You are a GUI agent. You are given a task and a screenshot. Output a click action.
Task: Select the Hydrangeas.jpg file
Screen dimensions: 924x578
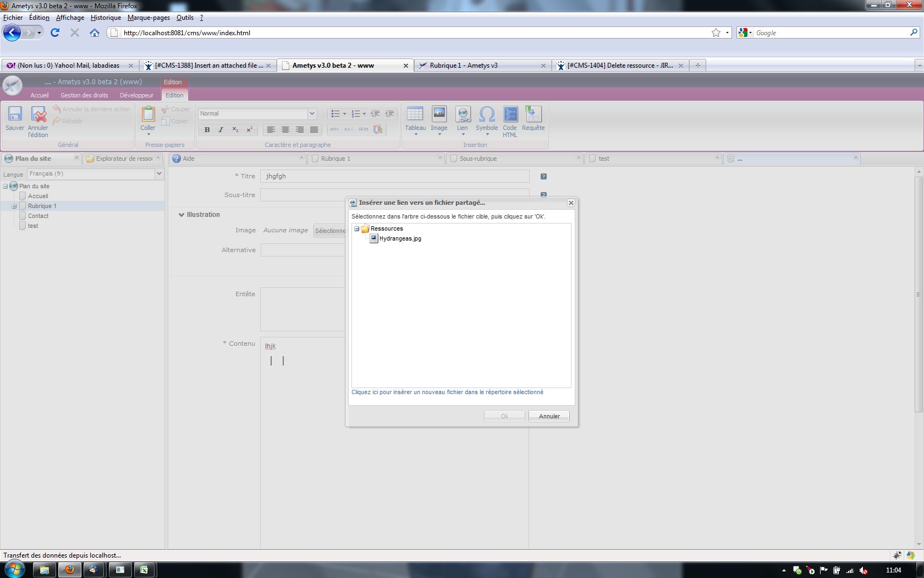point(400,239)
